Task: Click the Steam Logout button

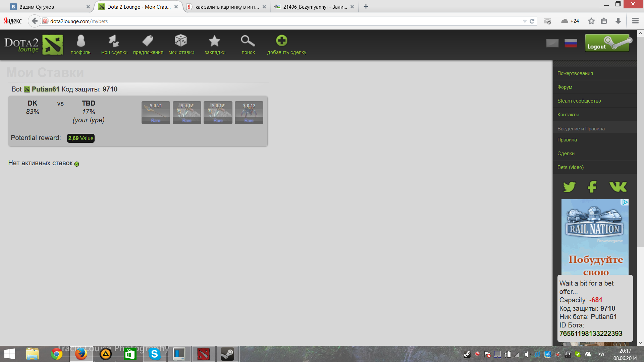Action: 607,43
